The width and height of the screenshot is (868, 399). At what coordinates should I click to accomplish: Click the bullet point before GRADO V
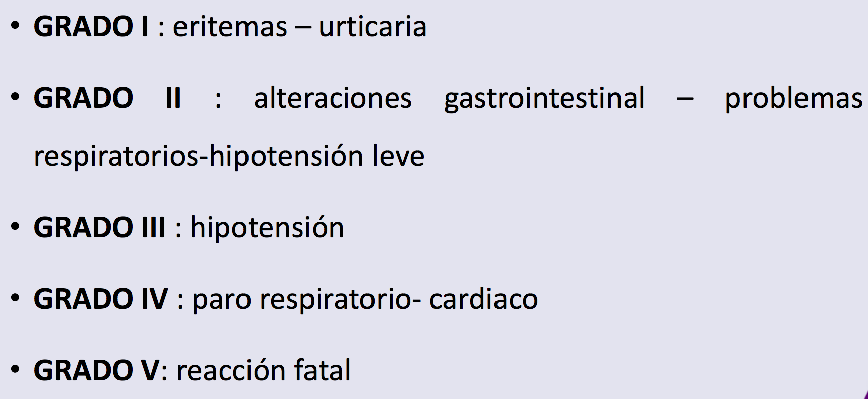[16, 370]
